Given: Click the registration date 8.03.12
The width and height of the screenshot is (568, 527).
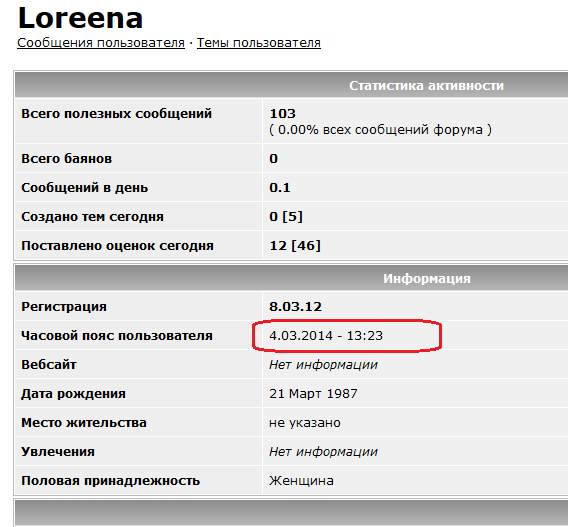Looking at the screenshot, I should [295, 307].
